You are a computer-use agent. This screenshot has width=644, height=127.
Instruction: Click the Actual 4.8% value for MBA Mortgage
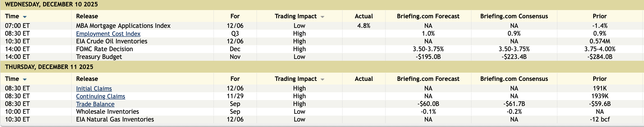point(363,26)
